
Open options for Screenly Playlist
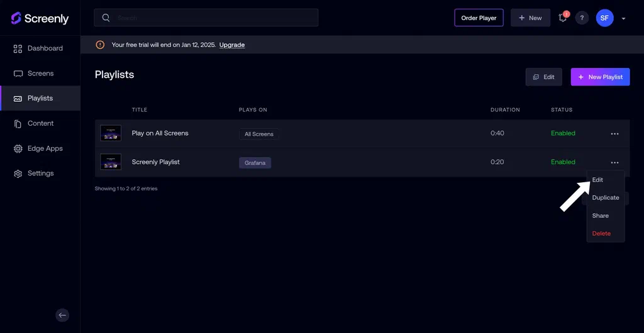tap(614, 162)
